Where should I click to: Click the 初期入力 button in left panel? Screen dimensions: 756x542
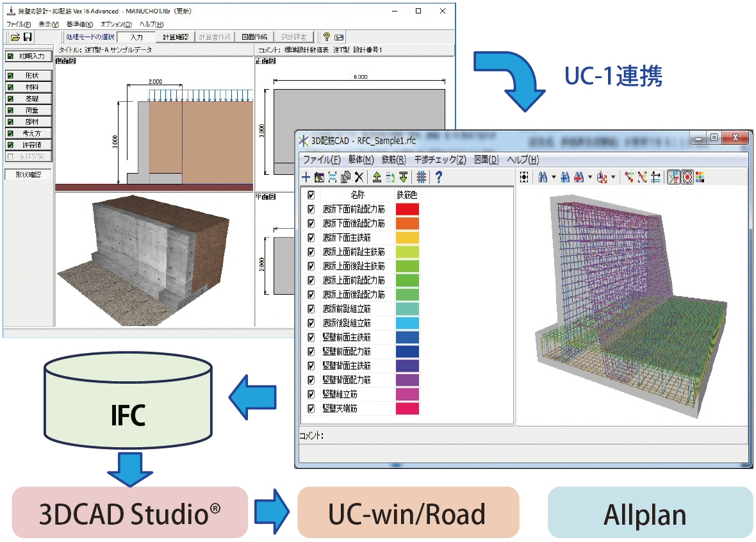tap(28, 56)
